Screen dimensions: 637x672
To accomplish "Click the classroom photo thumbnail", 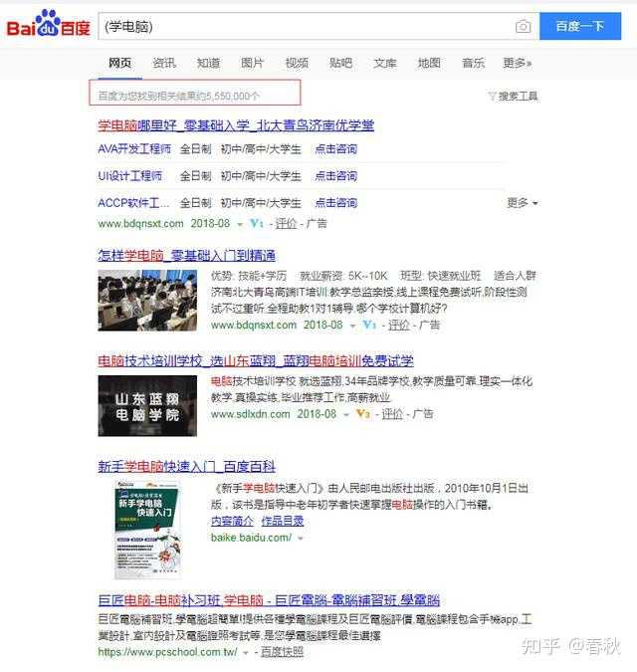I will 147,301.
